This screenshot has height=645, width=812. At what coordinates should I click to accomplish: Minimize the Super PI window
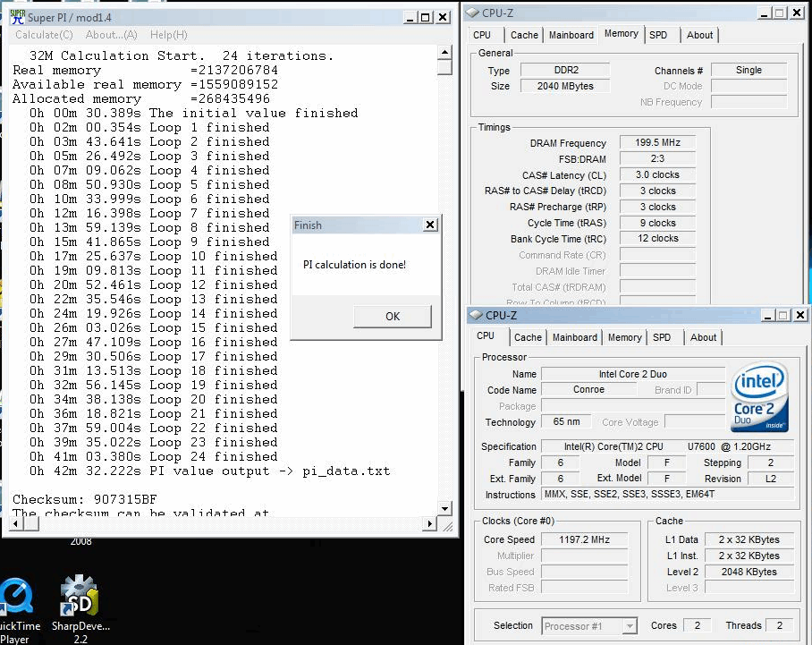tap(410, 18)
